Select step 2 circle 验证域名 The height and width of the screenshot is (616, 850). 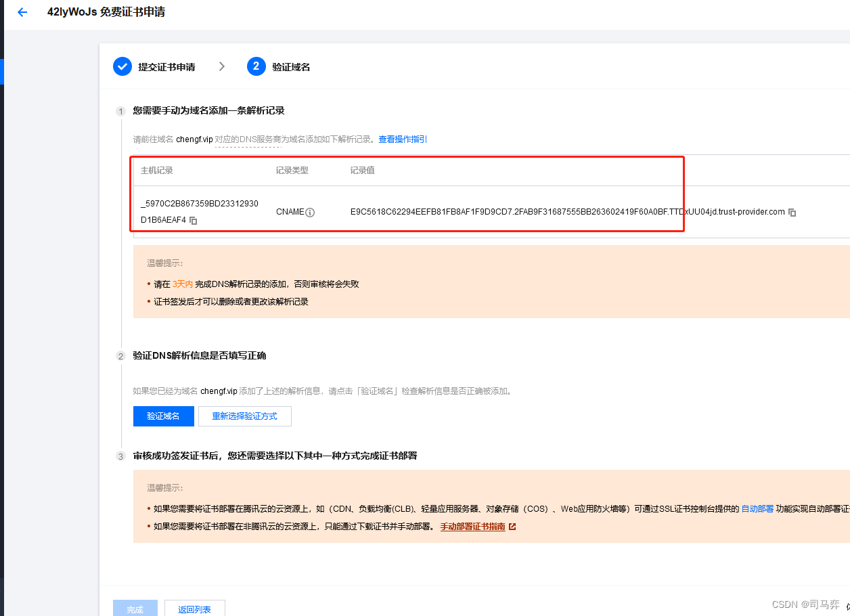(x=256, y=66)
